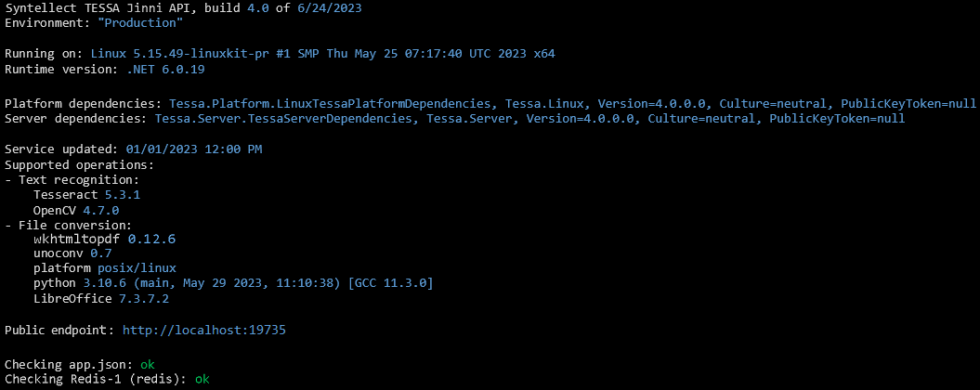Click the ok status after Redis-1 check
This screenshot has height=390, width=980.
[x=203, y=379]
